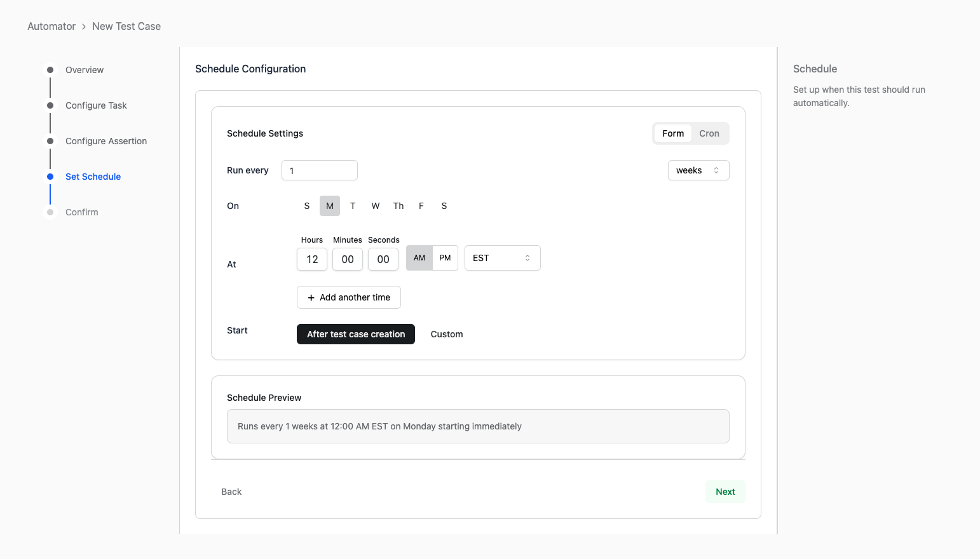
Task: Toggle Sunday in the day selector
Action: 307,206
